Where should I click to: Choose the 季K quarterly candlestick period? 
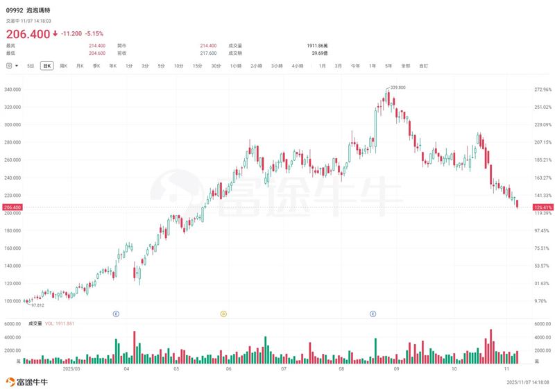(96, 66)
